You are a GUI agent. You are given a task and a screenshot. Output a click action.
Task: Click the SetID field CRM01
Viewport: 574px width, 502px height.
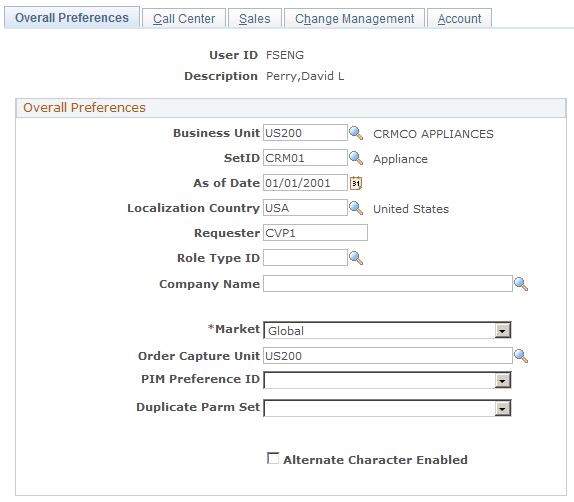tap(305, 158)
